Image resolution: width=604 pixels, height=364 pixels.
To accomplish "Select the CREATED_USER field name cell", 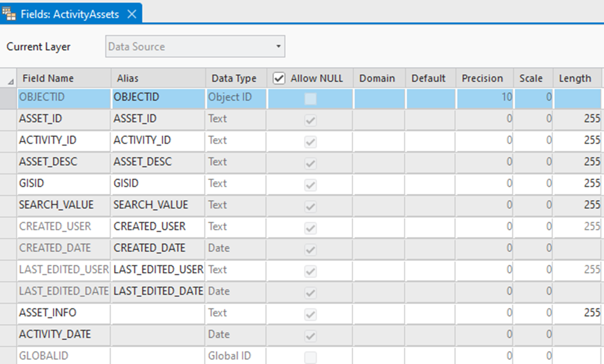I will [x=63, y=227].
